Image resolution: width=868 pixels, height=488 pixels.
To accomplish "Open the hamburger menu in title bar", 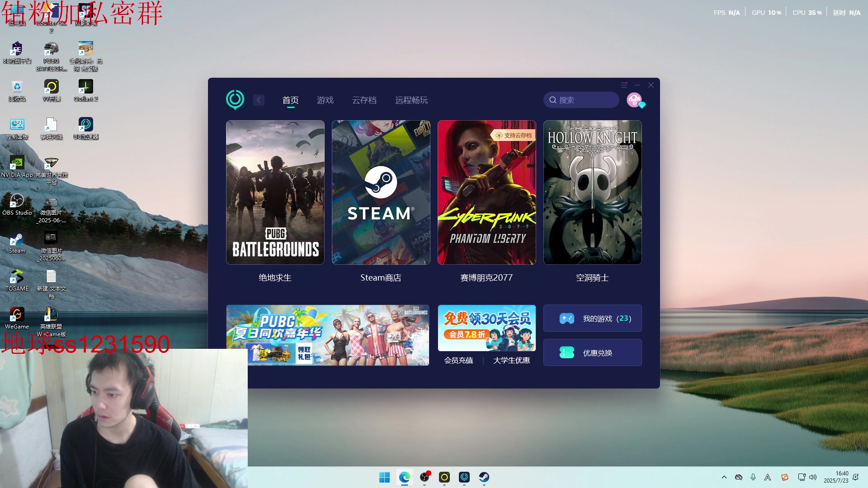I will click(624, 85).
